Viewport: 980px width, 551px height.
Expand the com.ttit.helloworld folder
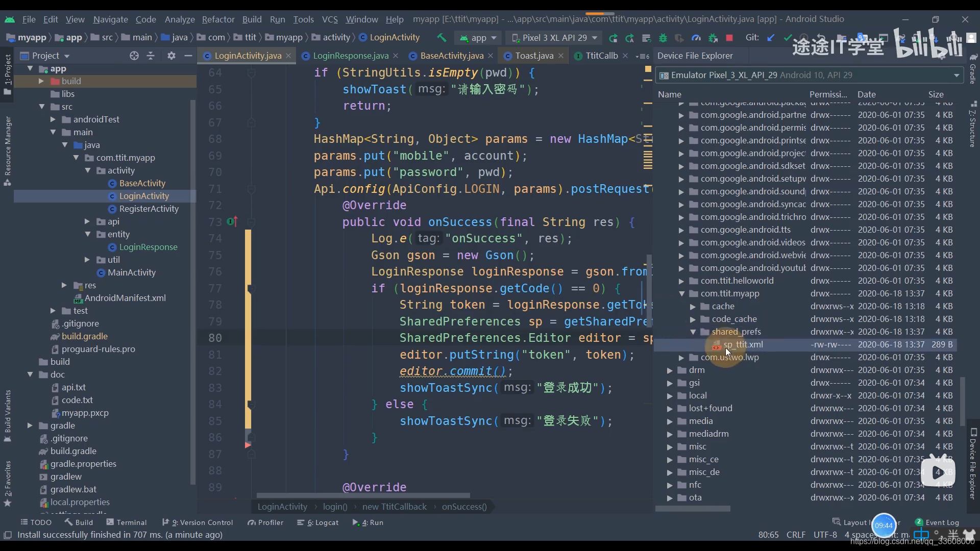[x=681, y=281]
